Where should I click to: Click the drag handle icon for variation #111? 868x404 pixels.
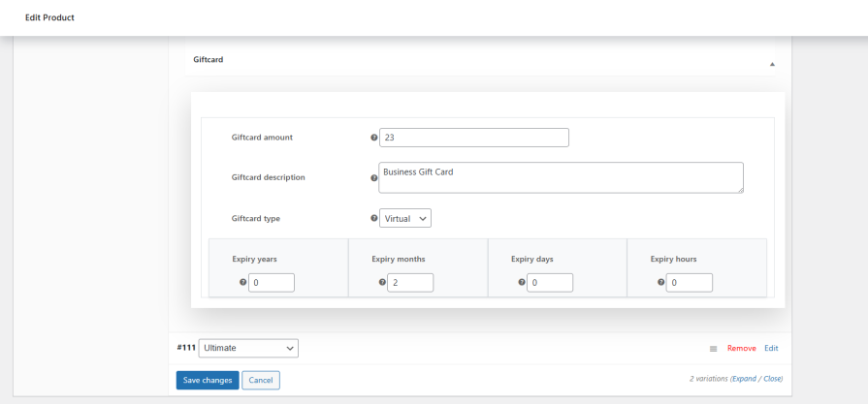(x=714, y=348)
